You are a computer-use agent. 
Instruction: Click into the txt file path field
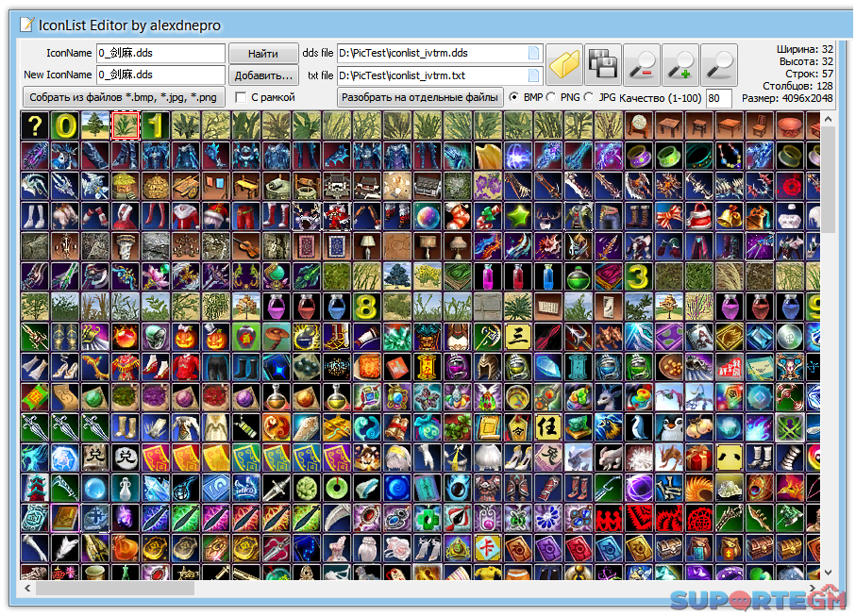(x=440, y=75)
